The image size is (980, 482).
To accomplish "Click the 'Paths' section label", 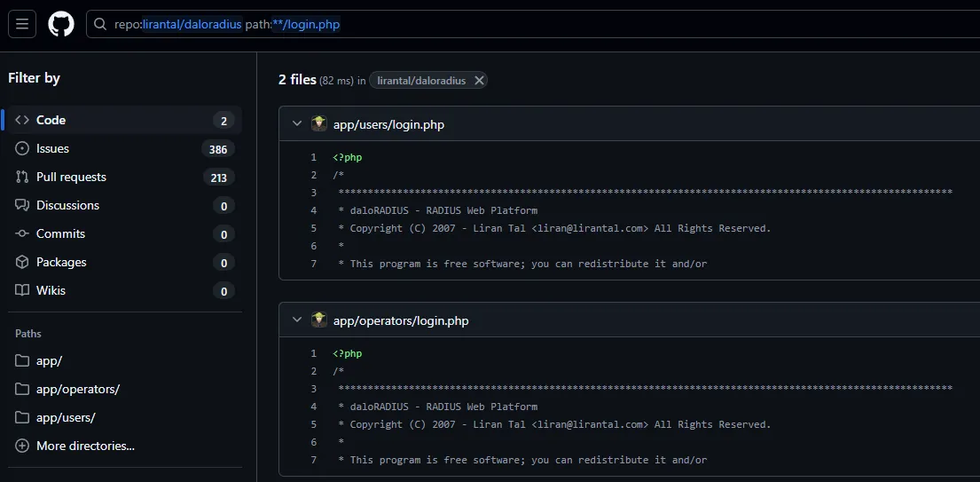I will [x=28, y=334].
